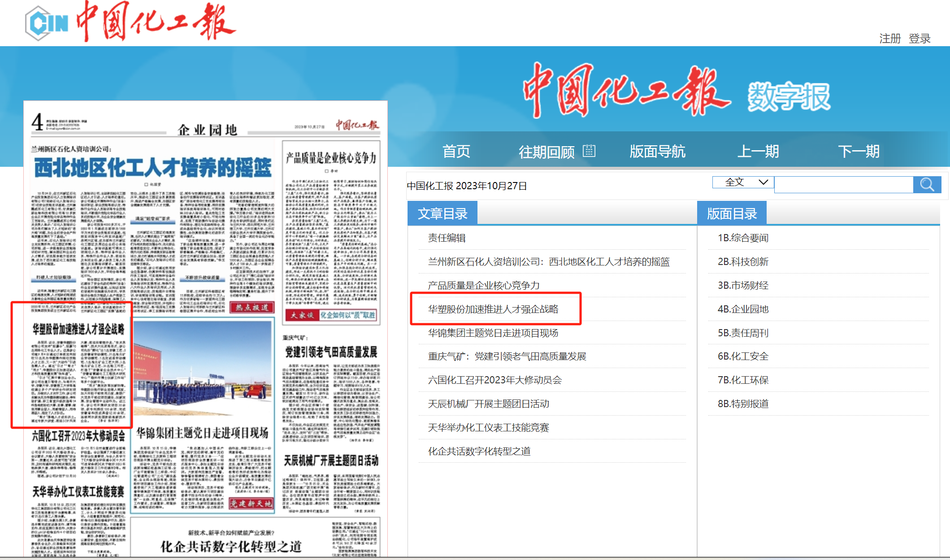Click the group photo on newspaper page
950x560 pixels.
coord(203,368)
